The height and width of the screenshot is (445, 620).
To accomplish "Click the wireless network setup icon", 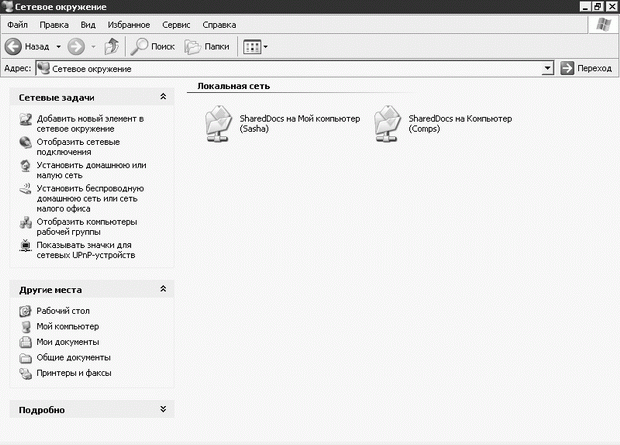I will [26, 189].
